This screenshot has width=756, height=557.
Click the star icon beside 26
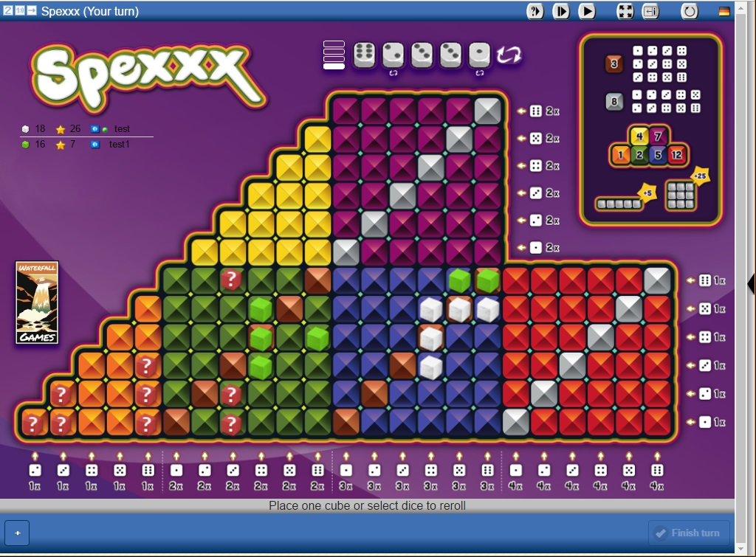pos(61,129)
